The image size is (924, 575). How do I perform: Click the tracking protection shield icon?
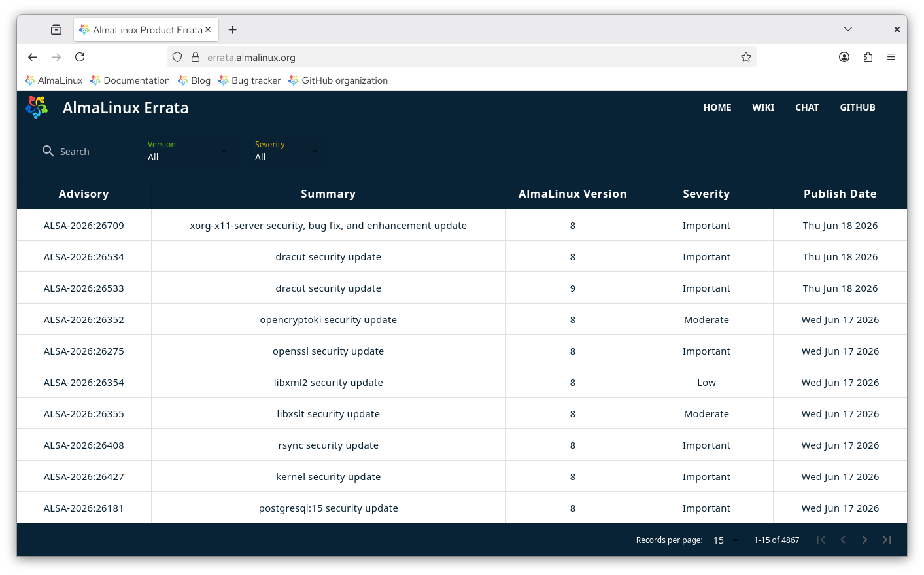(x=177, y=57)
